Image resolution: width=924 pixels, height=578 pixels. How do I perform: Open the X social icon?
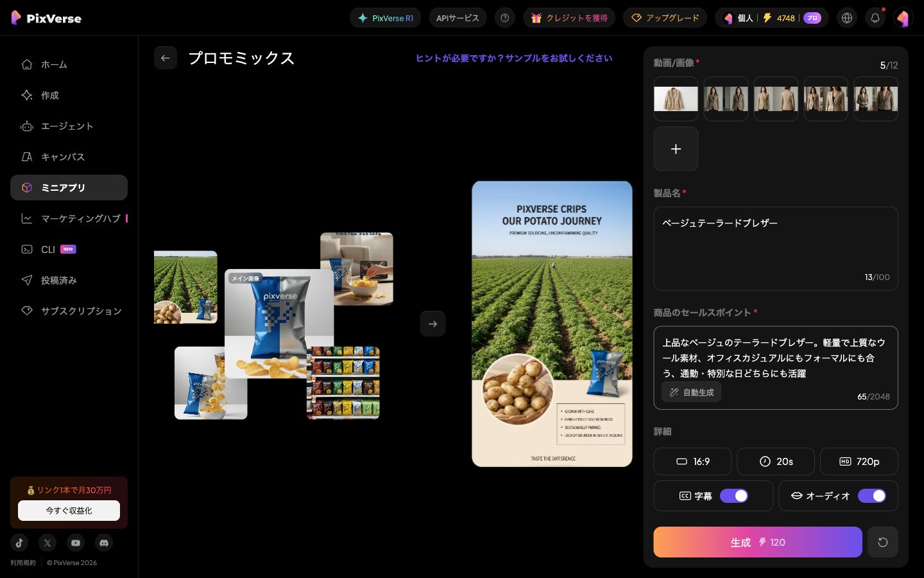coord(47,543)
